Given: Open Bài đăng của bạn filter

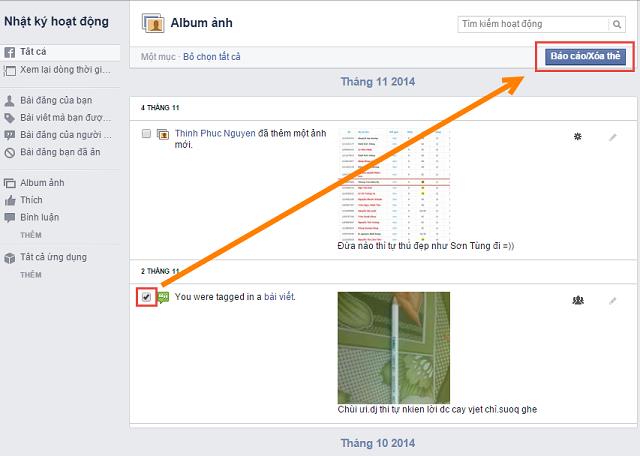Looking at the screenshot, I should 56,100.
